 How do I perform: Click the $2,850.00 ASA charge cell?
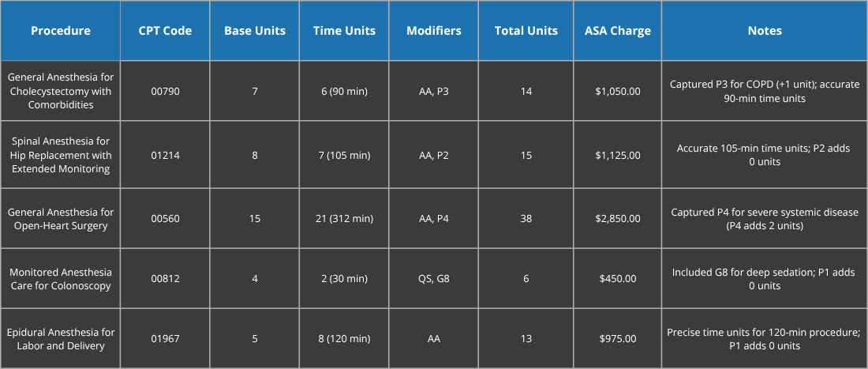[617, 219]
